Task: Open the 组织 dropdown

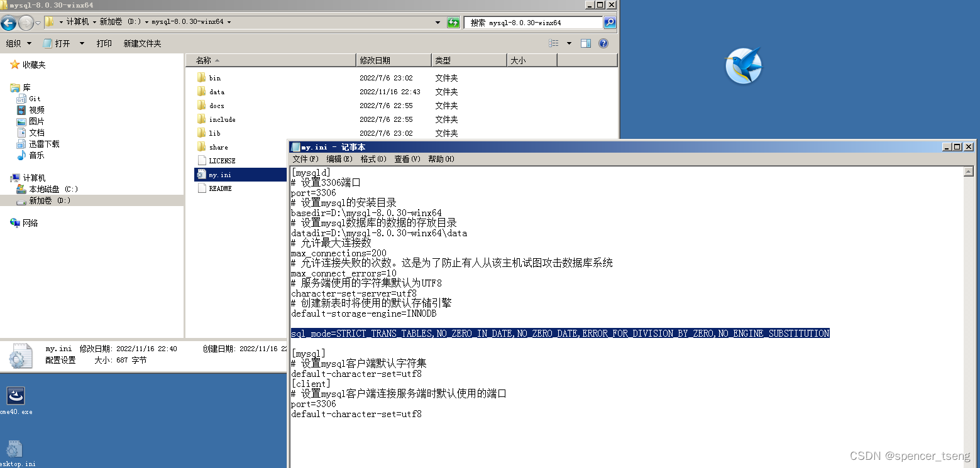Action: pos(19,43)
